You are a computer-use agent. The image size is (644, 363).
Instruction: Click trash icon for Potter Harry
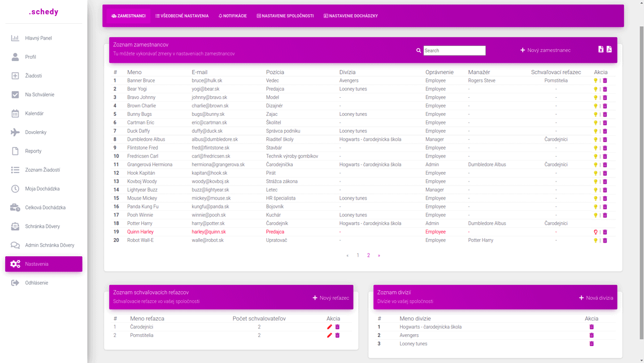605,223
